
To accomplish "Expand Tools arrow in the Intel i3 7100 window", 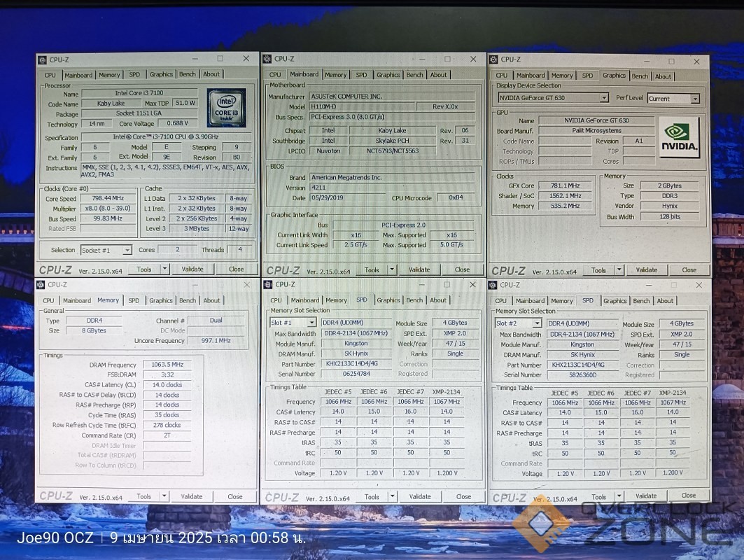I will point(164,269).
